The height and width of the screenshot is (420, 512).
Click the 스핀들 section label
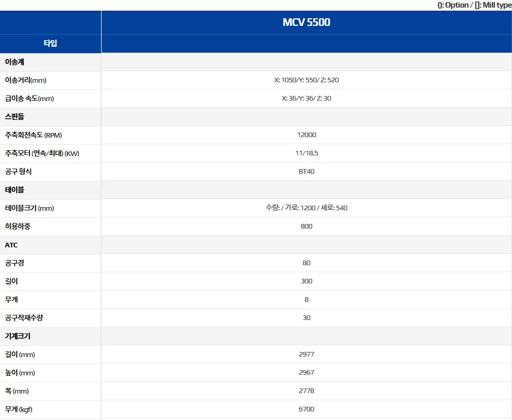pyautogui.click(x=15, y=117)
